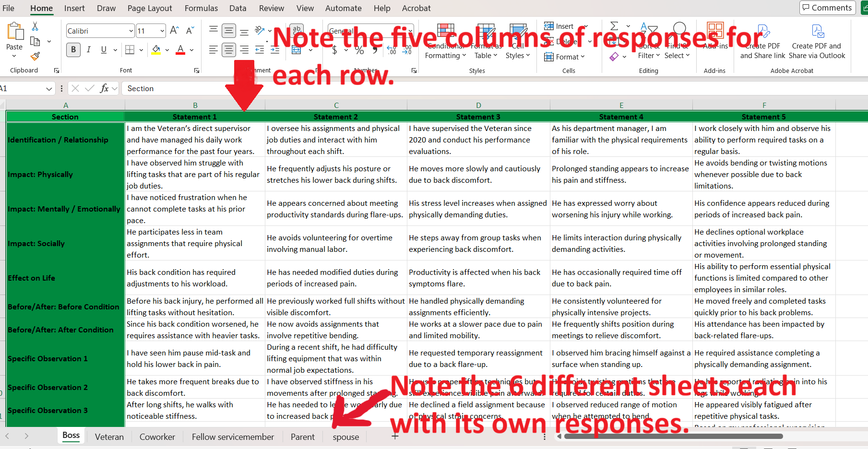
Task: Click the Increase Indent icon
Action: pos(275,50)
